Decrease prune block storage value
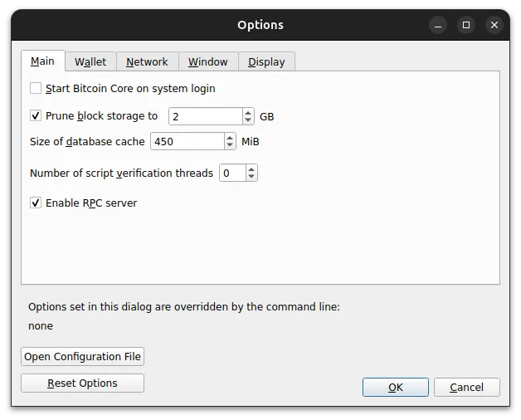 (248, 120)
